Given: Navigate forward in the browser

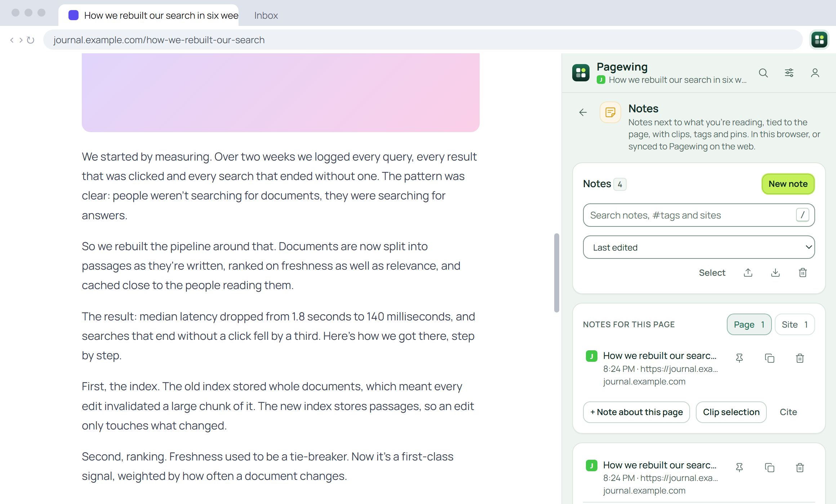Looking at the screenshot, I should (x=21, y=40).
